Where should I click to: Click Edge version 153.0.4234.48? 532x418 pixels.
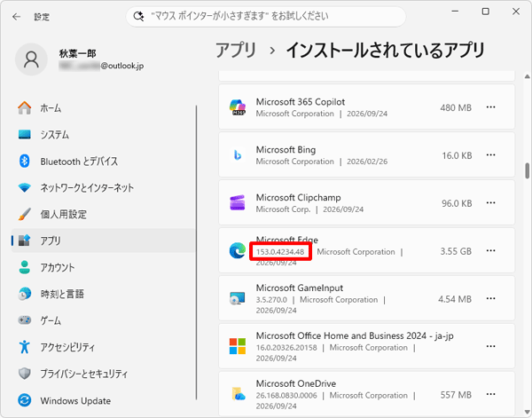pos(280,252)
